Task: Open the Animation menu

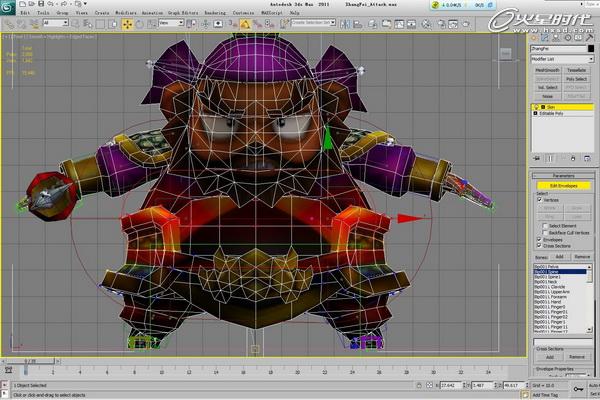Action: (x=152, y=13)
